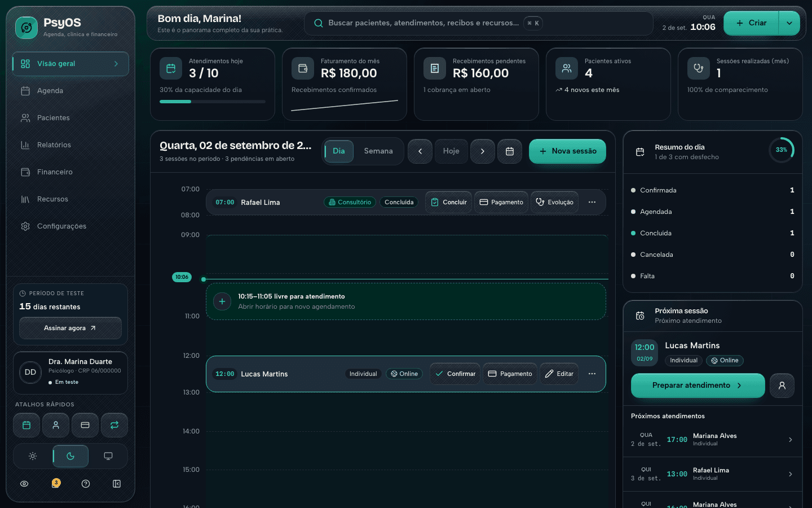Click Assinar agora link
This screenshot has height=508, width=812.
tap(70, 328)
